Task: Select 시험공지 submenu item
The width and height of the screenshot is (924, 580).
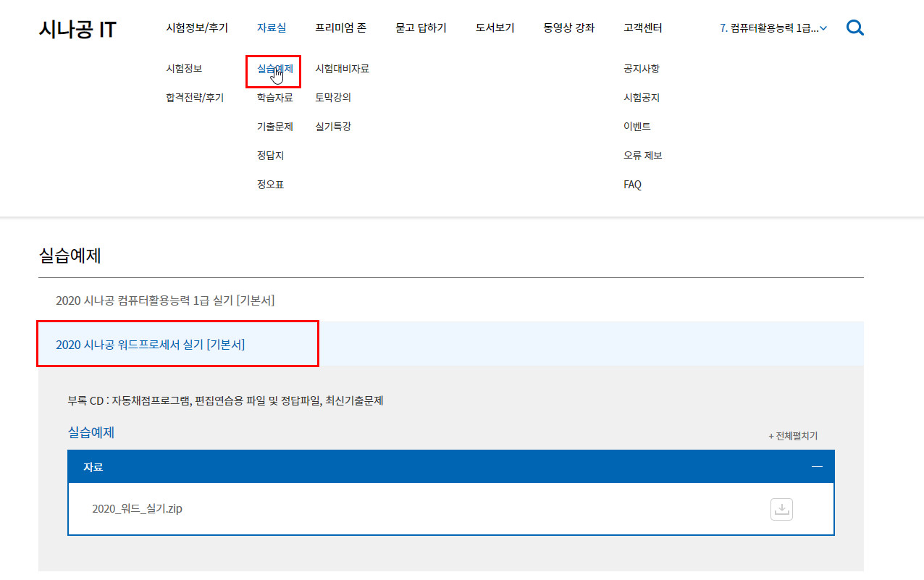Action: (x=642, y=98)
